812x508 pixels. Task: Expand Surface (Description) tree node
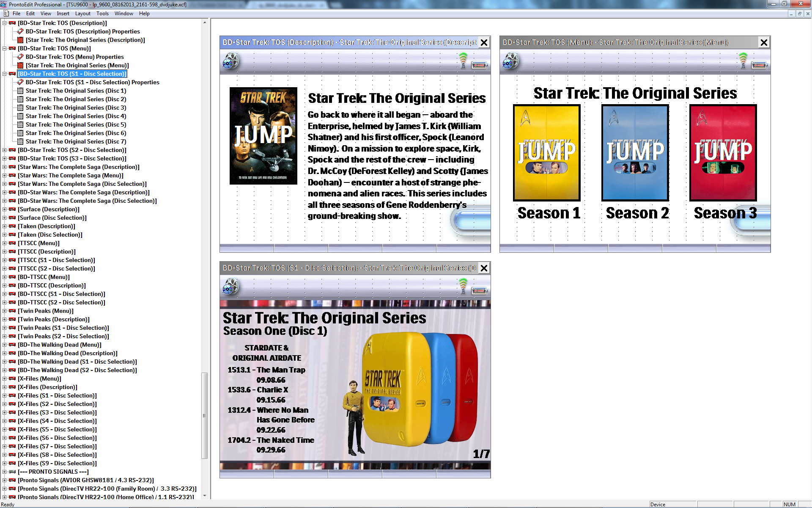click(x=4, y=209)
